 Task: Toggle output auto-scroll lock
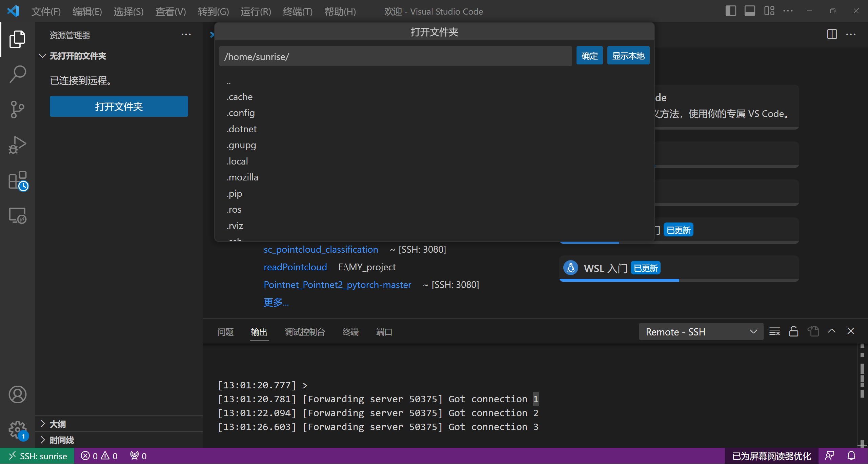pyautogui.click(x=793, y=331)
